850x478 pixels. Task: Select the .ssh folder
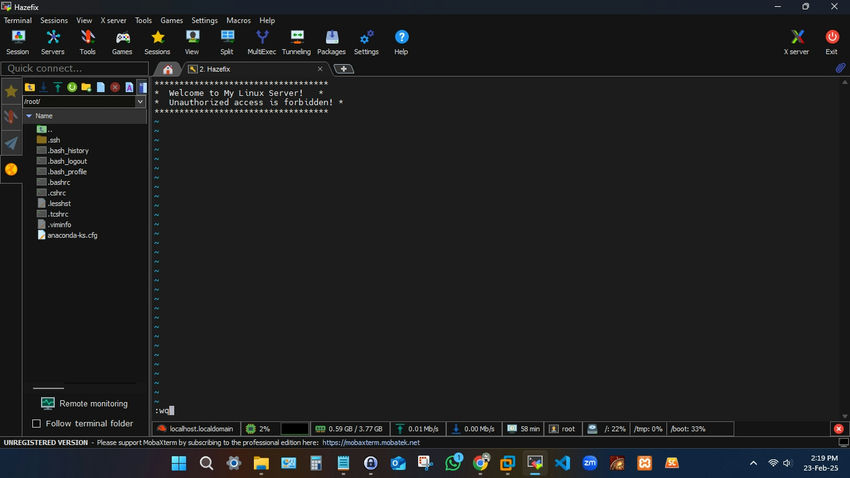(48, 140)
